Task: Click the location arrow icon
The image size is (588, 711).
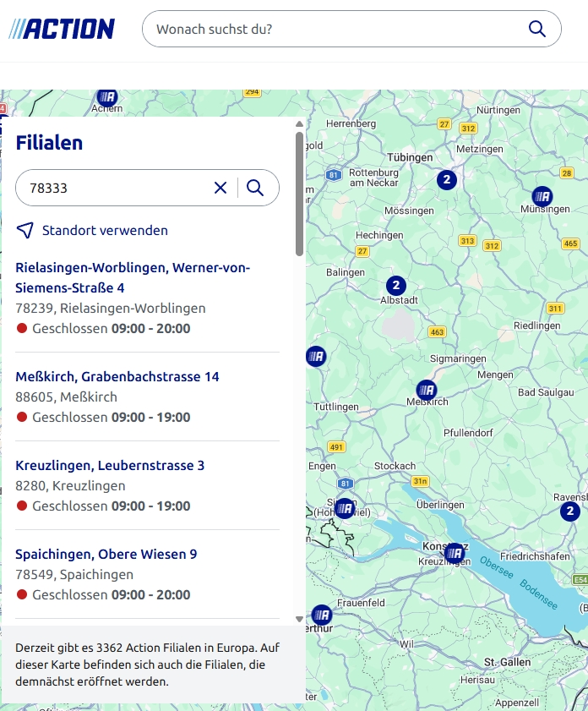Action: pyautogui.click(x=25, y=230)
